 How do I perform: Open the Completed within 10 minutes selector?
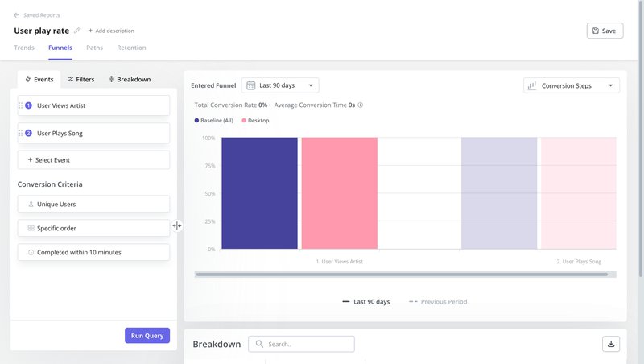[93, 252]
